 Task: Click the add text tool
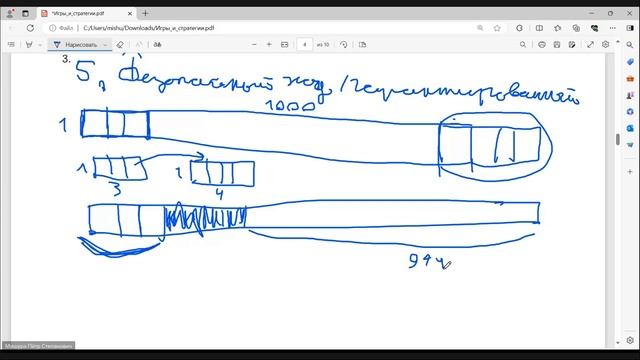click(139, 44)
